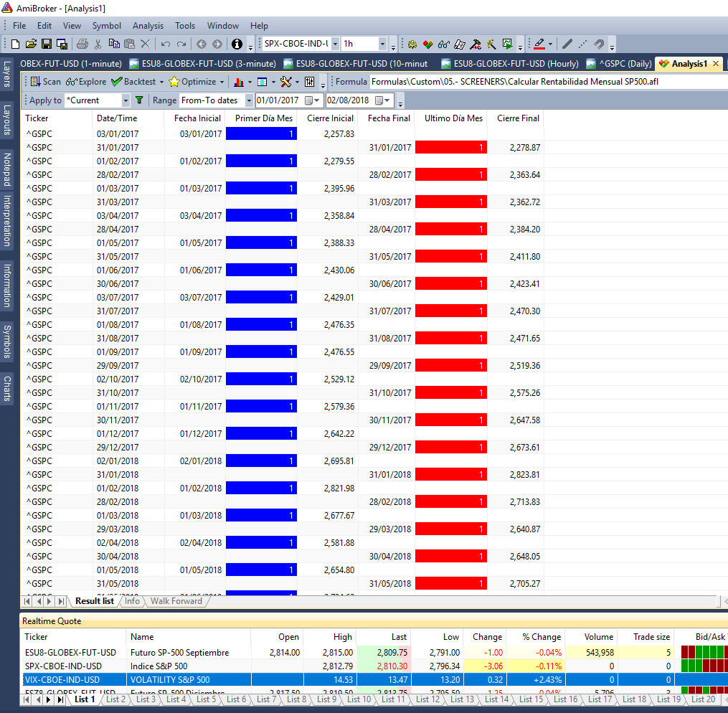Click the Back navigation arrow icon
Screen dimensions: 728x713
tap(201, 44)
